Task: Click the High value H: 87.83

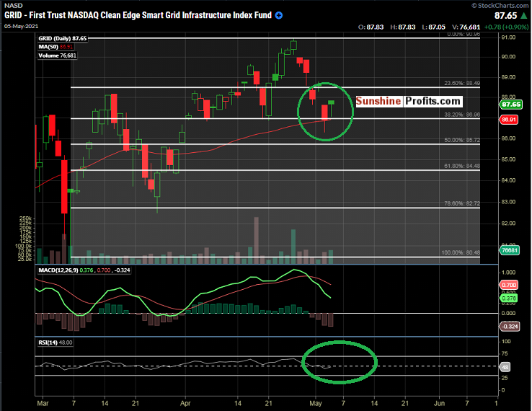Action: coord(403,27)
